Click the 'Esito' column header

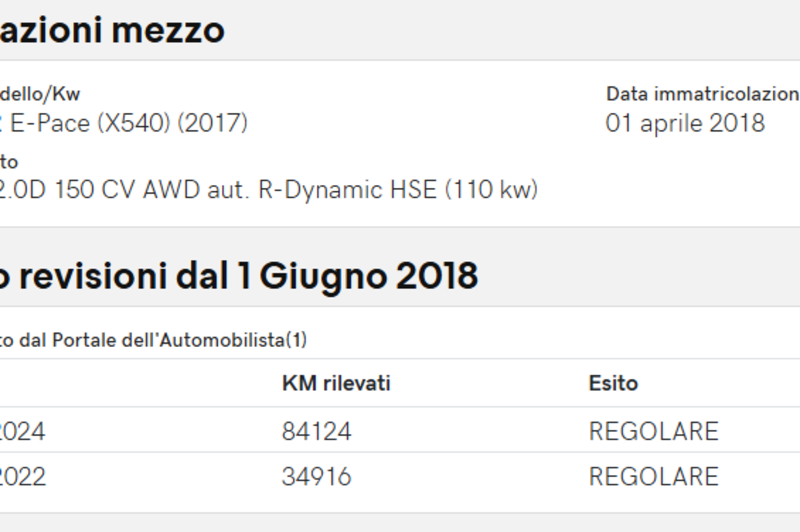point(613,384)
